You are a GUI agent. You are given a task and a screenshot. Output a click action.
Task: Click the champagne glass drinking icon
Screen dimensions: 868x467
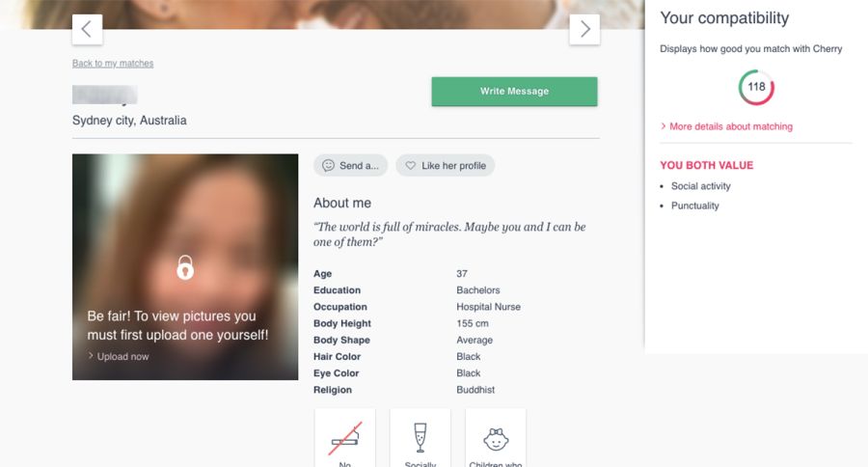[x=420, y=438]
